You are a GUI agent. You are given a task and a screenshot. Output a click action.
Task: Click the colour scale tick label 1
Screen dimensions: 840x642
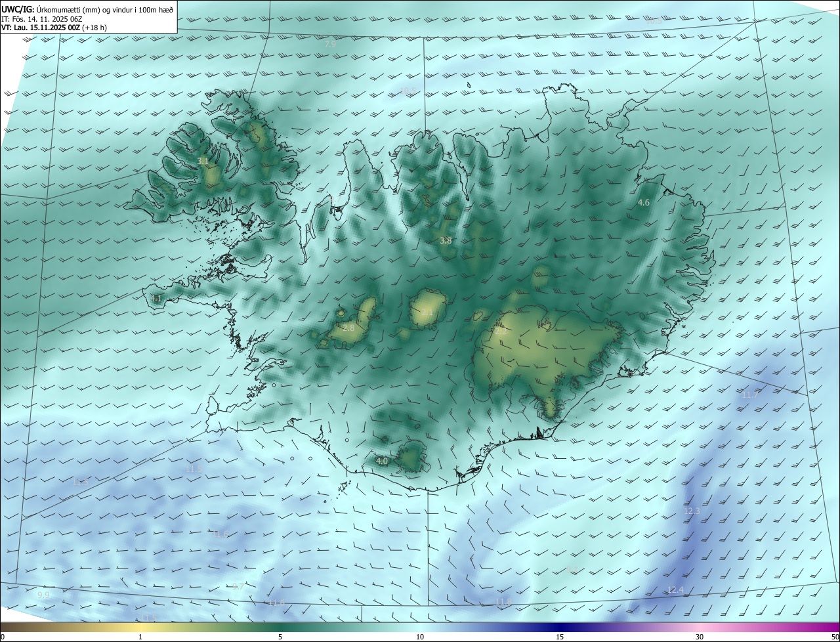pos(140,637)
